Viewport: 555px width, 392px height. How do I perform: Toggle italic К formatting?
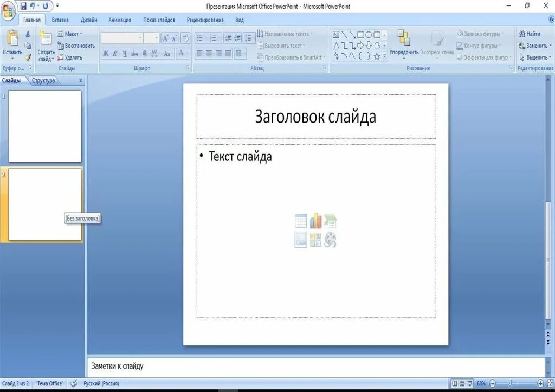point(115,54)
